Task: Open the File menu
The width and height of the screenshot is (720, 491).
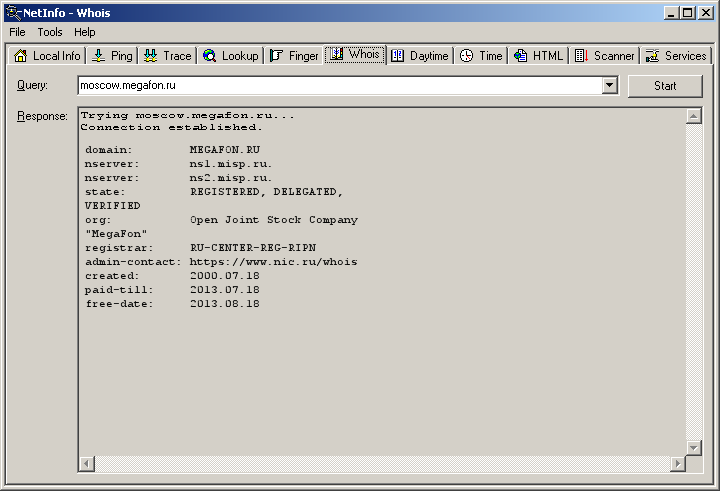Action: pyautogui.click(x=17, y=32)
